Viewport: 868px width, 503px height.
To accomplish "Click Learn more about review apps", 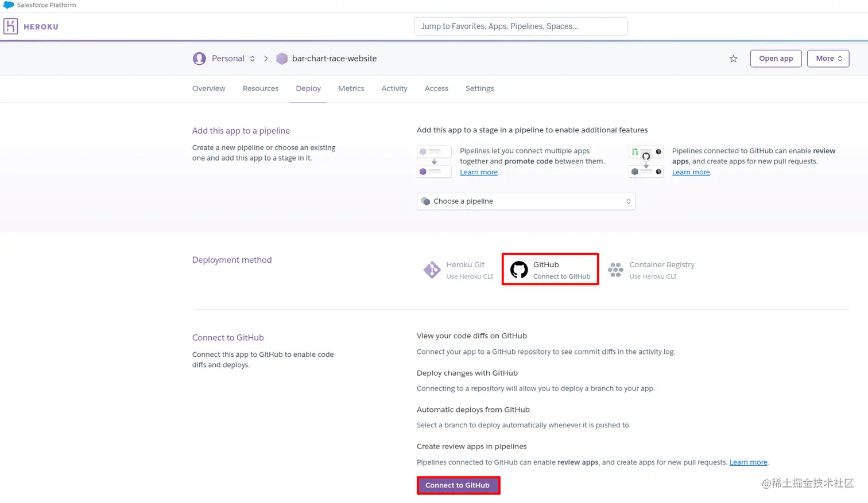I will [x=691, y=171].
